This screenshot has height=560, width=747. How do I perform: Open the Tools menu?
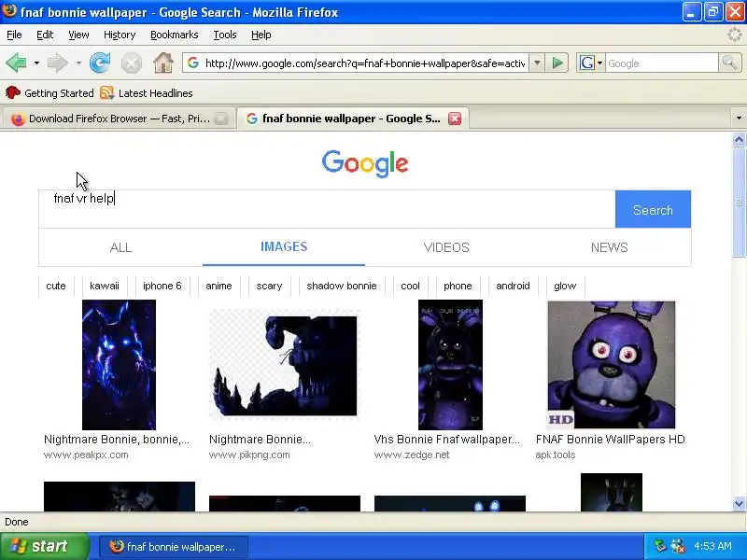pyautogui.click(x=225, y=35)
